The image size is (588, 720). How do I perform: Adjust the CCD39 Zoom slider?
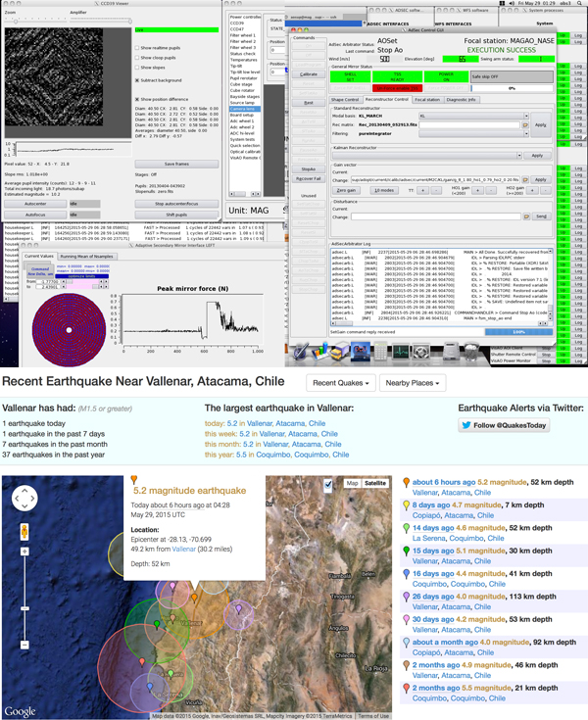coord(15,22)
